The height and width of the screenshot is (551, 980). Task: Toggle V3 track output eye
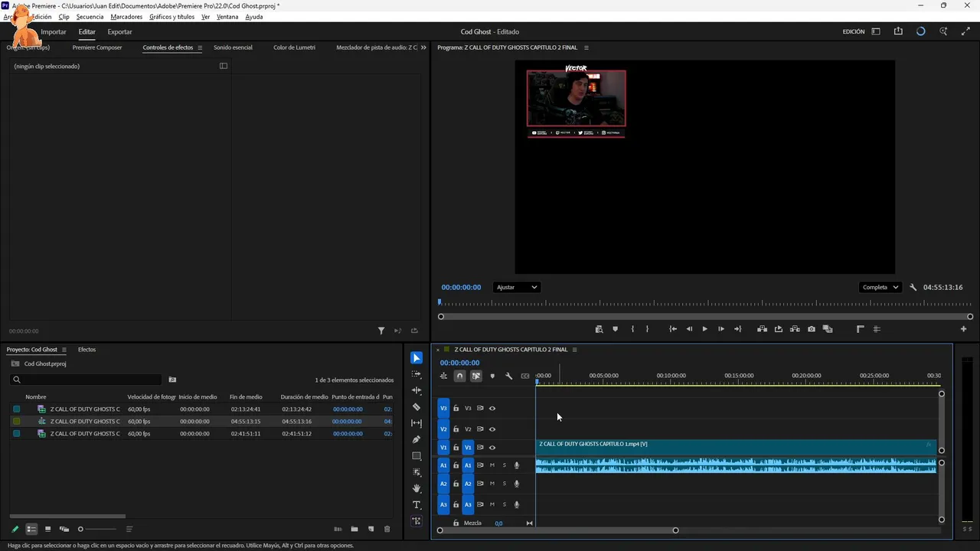[492, 409]
